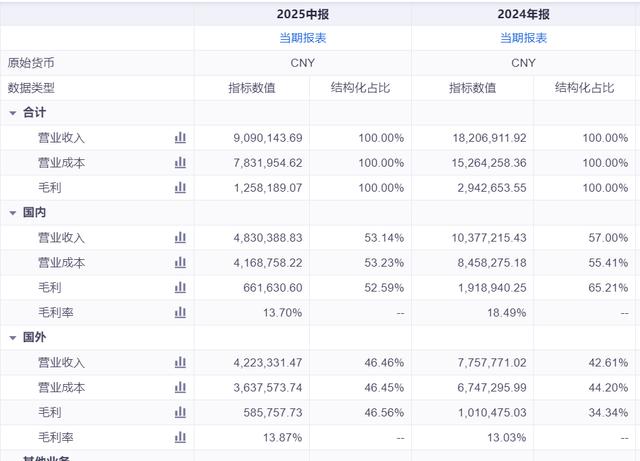
Task: Open chart for 国内 营业成本 row
Action: tap(180, 262)
